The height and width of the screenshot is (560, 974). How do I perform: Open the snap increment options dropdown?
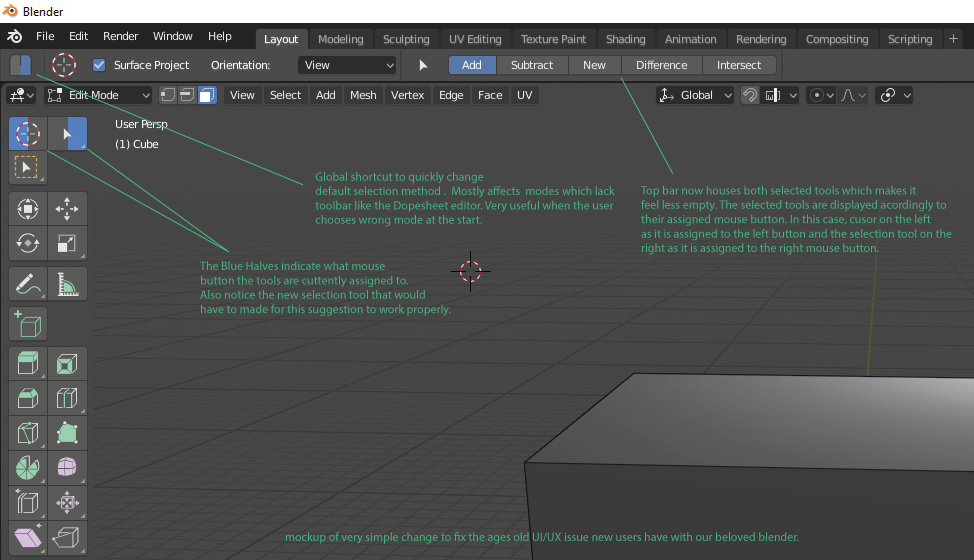click(x=780, y=95)
